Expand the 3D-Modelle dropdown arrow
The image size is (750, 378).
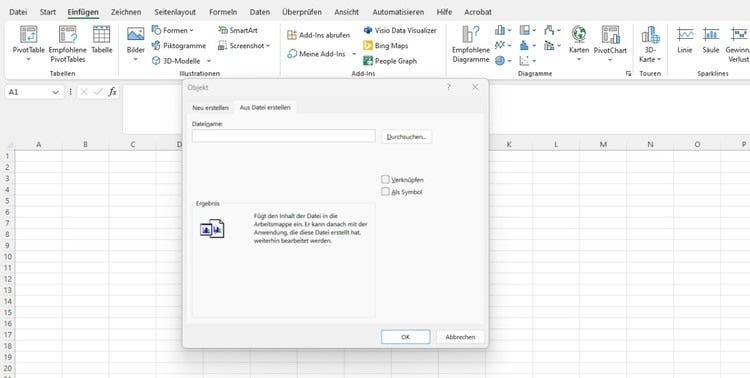209,61
